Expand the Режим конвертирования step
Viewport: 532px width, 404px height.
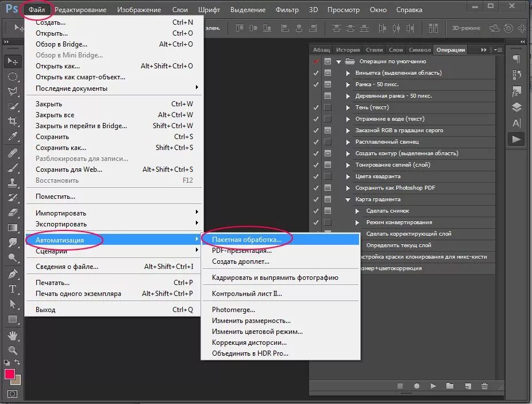click(357, 222)
